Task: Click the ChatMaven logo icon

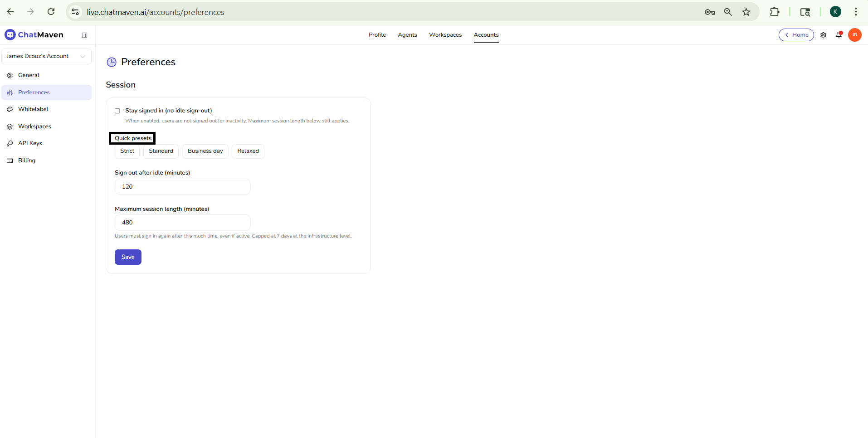Action: (x=10, y=35)
